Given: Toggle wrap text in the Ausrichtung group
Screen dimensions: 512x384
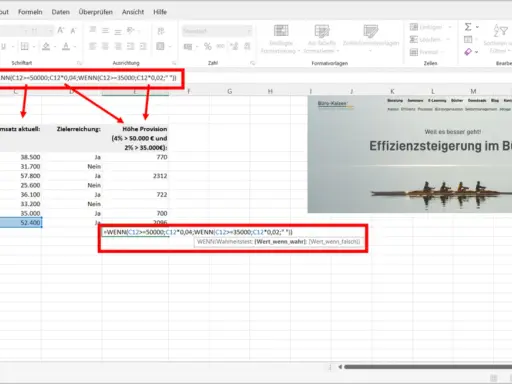Looking at the screenshot, I should (161, 31).
